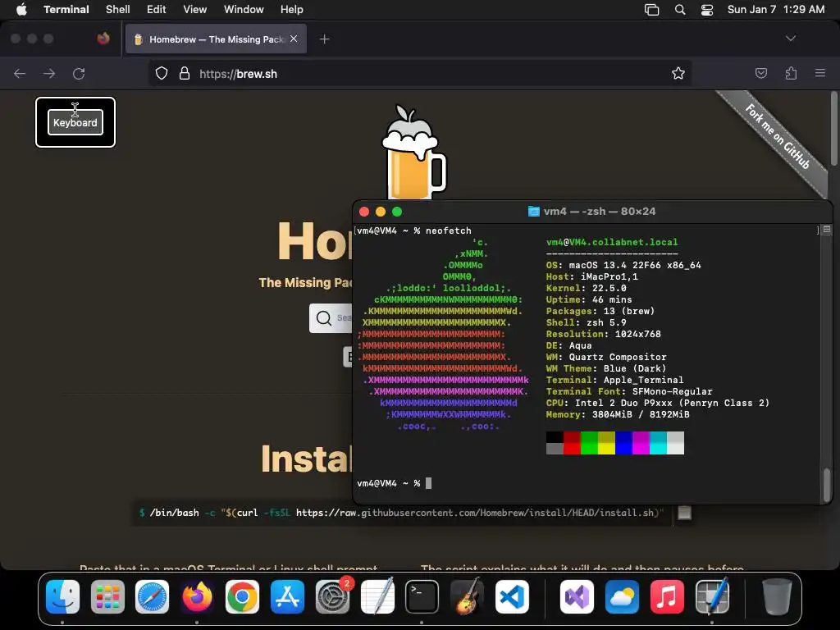Open Terminal from the Dock
The height and width of the screenshot is (630, 840).
[x=422, y=596]
